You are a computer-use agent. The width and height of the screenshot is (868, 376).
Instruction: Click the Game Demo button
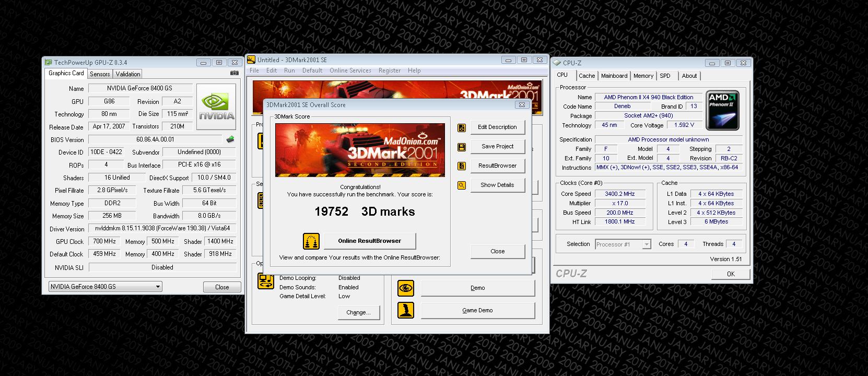(478, 310)
